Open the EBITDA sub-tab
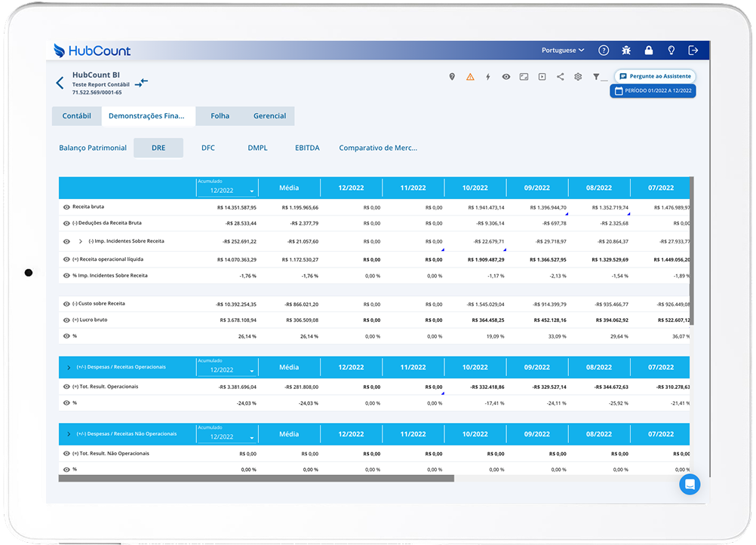Image resolution: width=756 pixels, height=545 pixels. click(307, 148)
